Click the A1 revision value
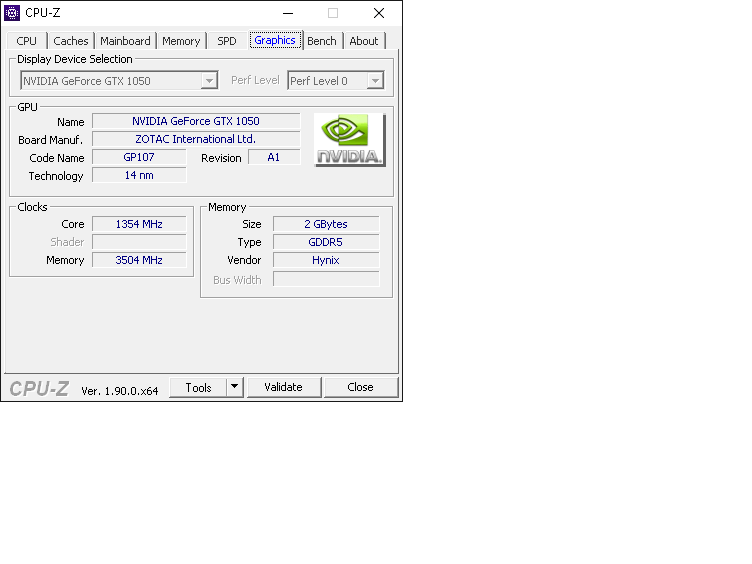 pyautogui.click(x=274, y=157)
